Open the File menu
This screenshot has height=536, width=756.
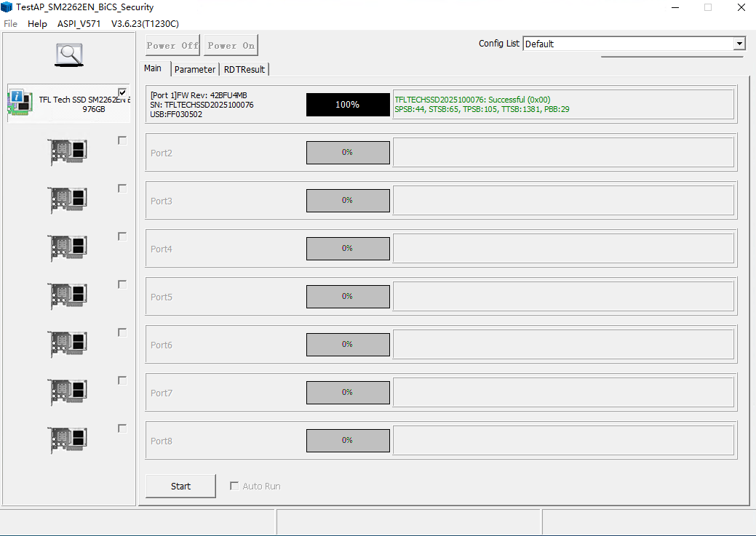coord(10,24)
